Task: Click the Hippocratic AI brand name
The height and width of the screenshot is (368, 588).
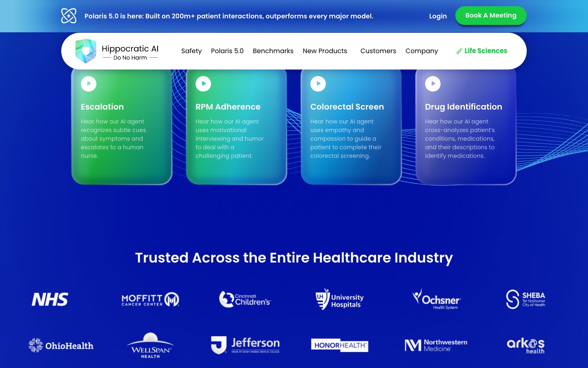Action: coord(130,49)
